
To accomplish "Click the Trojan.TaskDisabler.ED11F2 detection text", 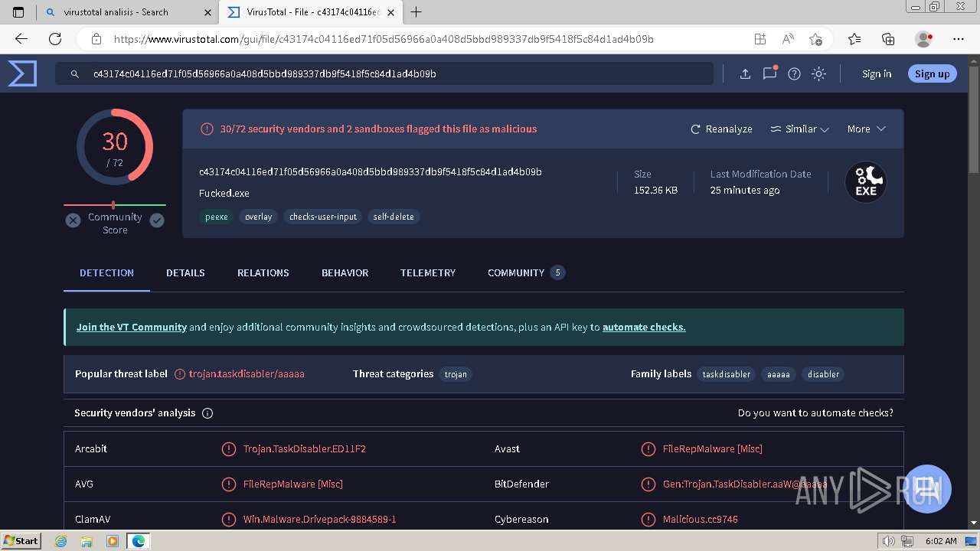I will (305, 449).
